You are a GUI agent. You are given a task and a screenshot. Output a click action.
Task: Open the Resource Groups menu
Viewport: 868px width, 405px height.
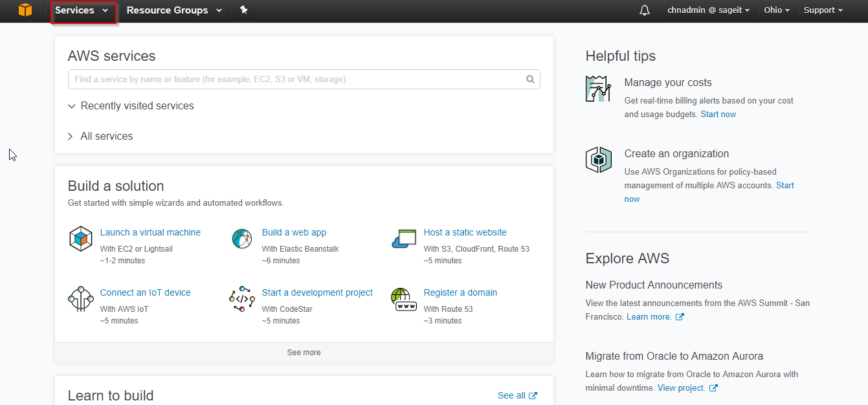click(x=174, y=10)
